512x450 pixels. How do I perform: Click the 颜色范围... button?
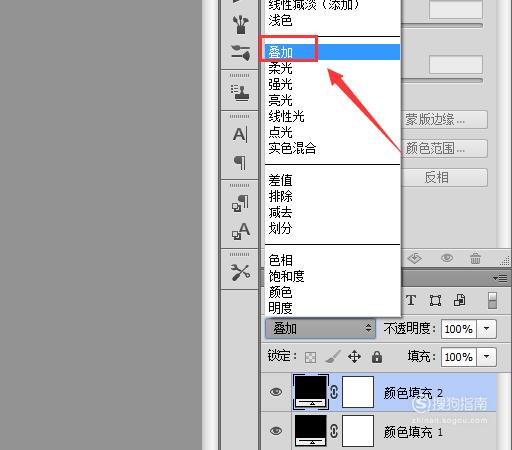[x=445, y=148]
